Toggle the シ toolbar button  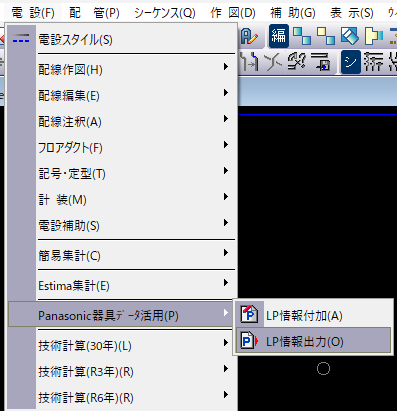pos(350,62)
